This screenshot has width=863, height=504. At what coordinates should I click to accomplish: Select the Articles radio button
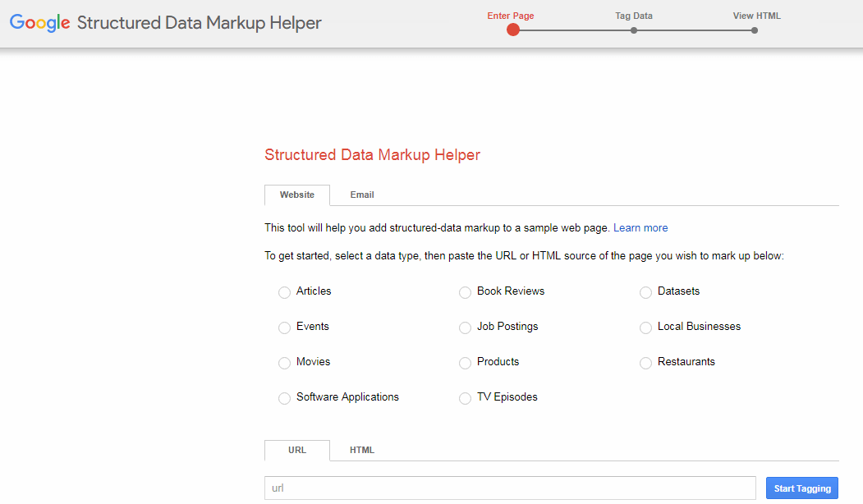[x=285, y=292]
